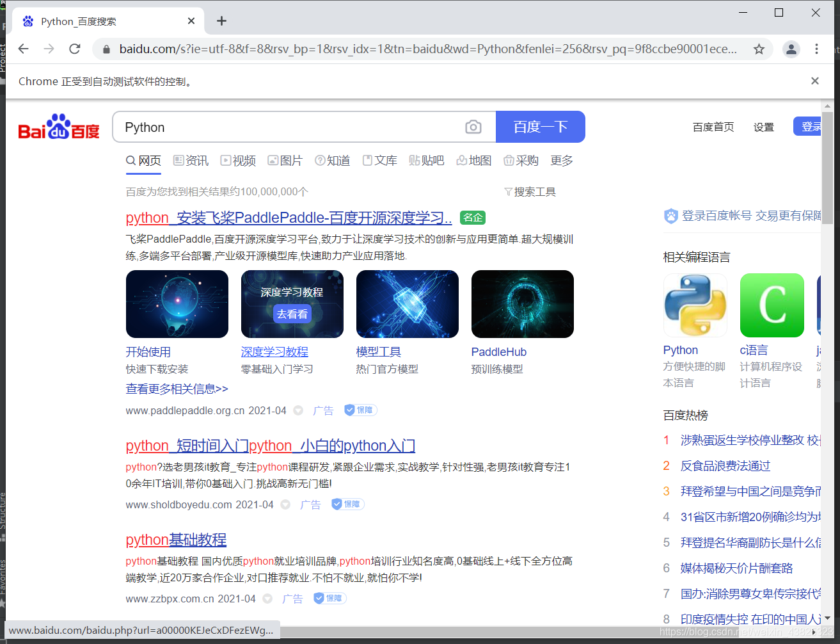The image size is (840, 644).
Task: Click the 保障 badge under sholdboyedu.com
Action: [x=348, y=504]
